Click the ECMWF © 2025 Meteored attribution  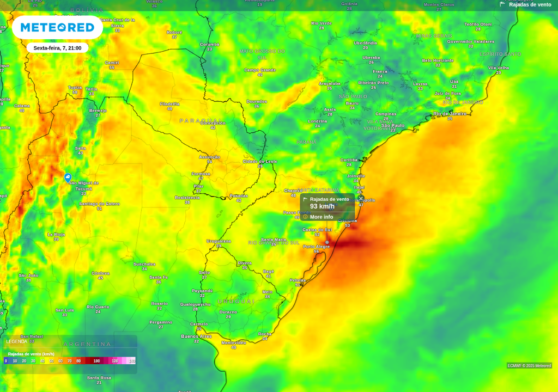[x=529, y=365]
